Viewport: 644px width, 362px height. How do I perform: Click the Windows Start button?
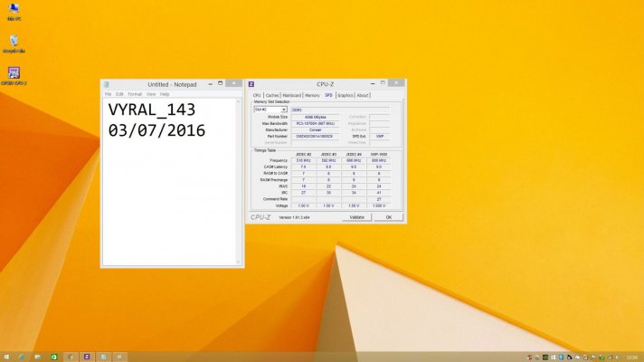pyautogui.click(x=6, y=357)
